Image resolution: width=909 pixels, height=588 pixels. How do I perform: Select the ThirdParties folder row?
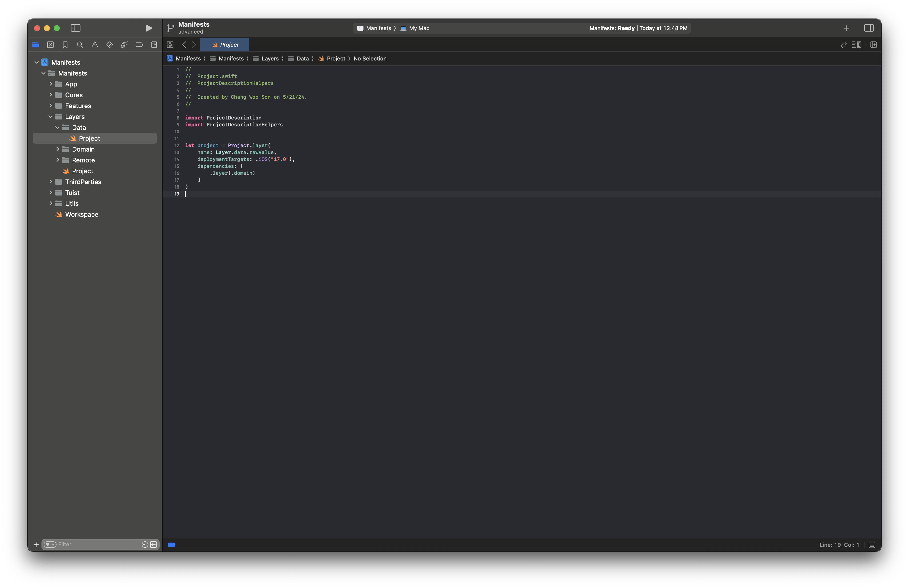95,182
